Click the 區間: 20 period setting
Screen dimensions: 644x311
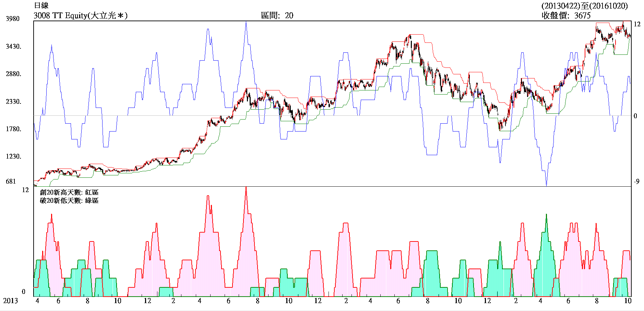[x=277, y=15]
